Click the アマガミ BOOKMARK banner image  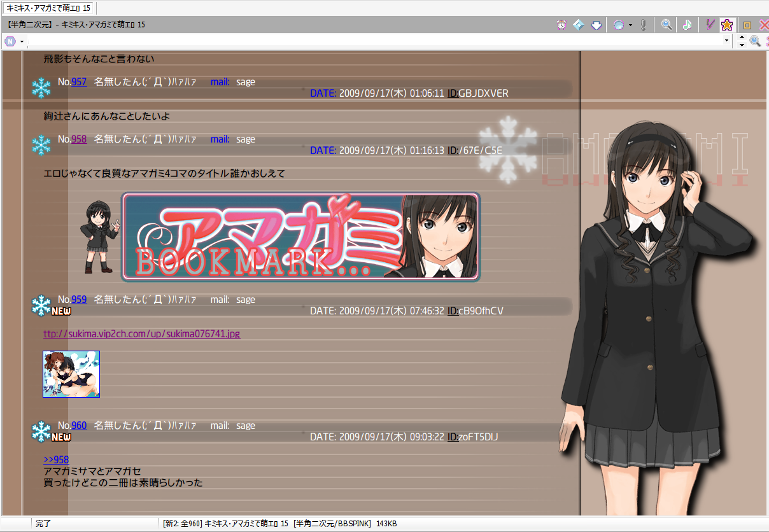click(x=300, y=237)
